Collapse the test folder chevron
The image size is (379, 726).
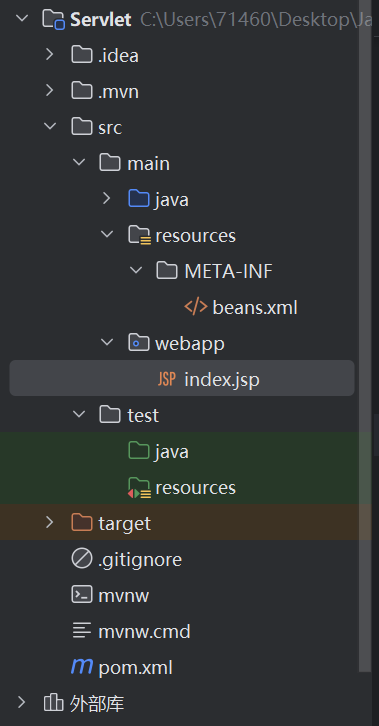[79, 414]
